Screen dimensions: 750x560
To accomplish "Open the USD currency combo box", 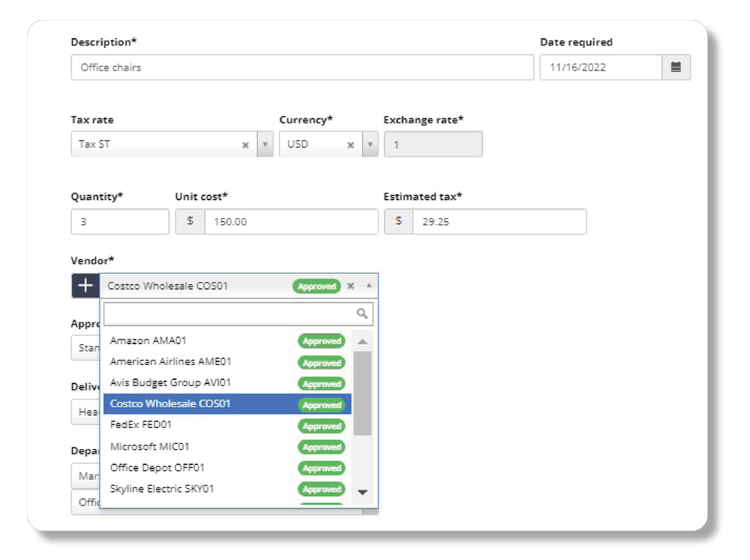I will 329,145.
